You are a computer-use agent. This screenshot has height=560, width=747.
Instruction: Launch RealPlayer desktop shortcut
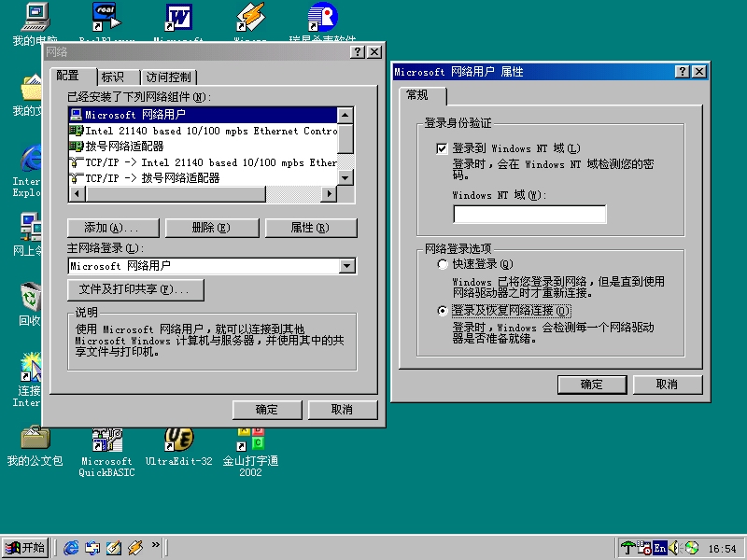pos(106,18)
